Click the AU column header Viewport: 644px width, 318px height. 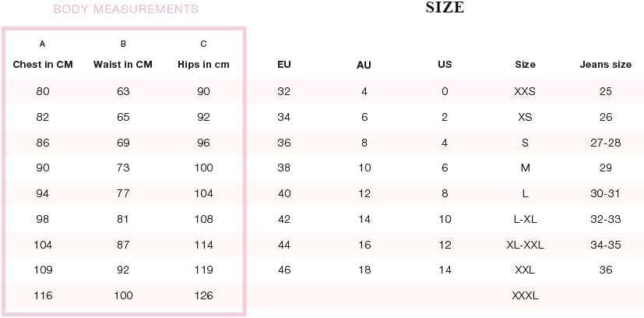364,65
